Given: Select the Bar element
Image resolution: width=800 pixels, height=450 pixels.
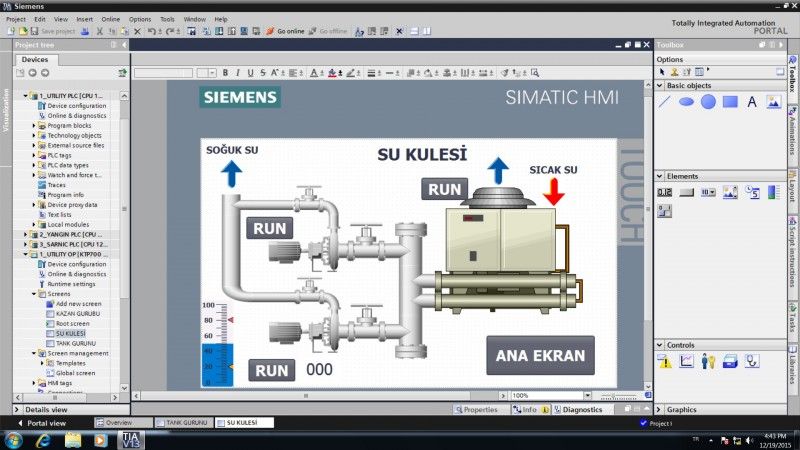Looking at the screenshot, I should pyautogui.click(x=773, y=192).
